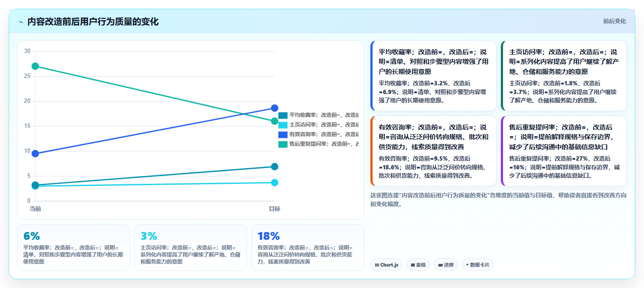This screenshot has width=644, height=288.
Task: Click the y-axis value 0
Action: (29, 201)
